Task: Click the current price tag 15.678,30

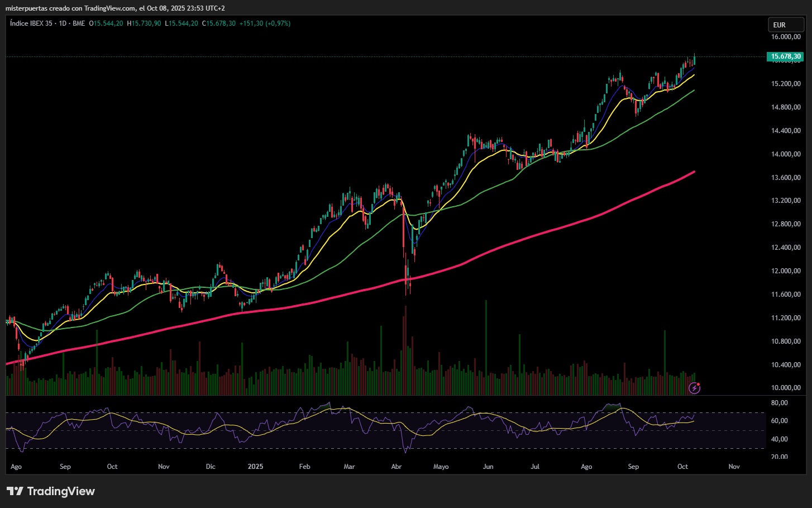Action: point(786,56)
